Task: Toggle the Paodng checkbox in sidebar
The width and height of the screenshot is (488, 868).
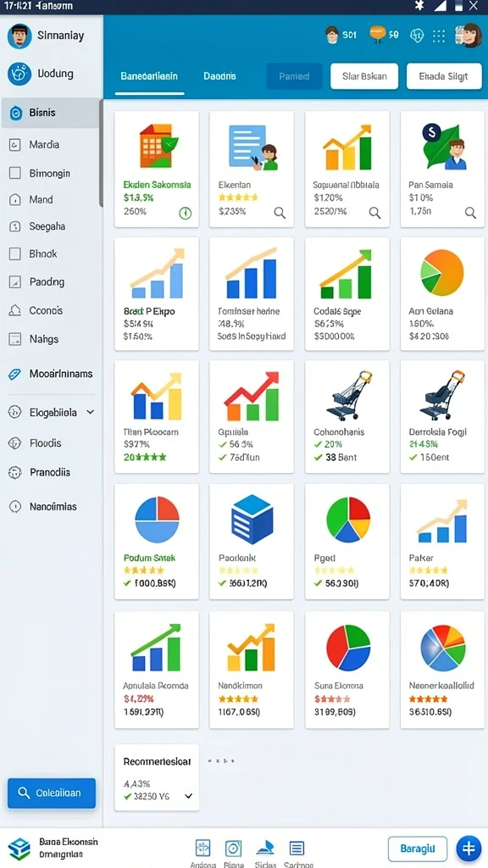Action: [x=15, y=281]
